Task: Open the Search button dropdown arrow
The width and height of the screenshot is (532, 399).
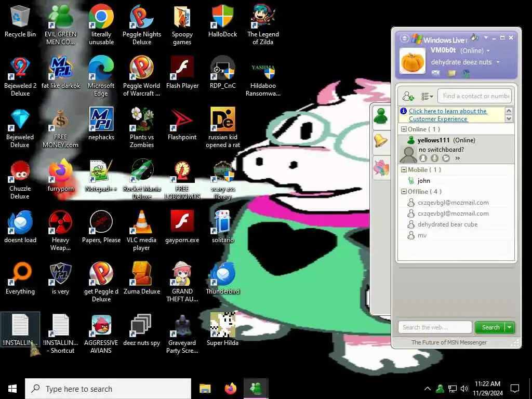Action: pyautogui.click(x=509, y=327)
